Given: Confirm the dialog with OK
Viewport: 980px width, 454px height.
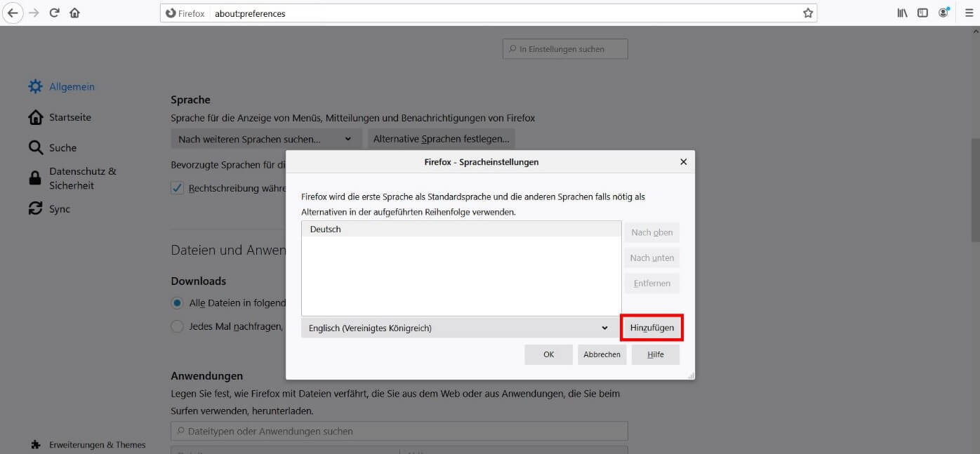Looking at the screenshot, I should coord(549,354).
